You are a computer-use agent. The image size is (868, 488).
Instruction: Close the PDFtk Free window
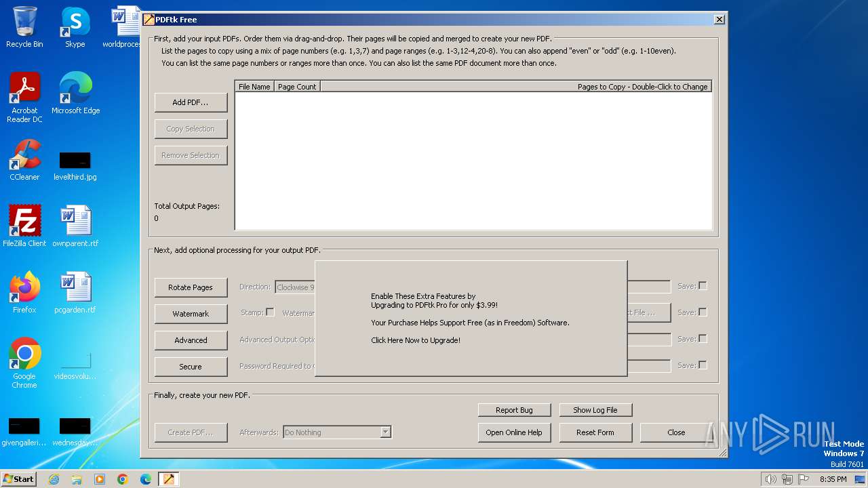(719, 20)
